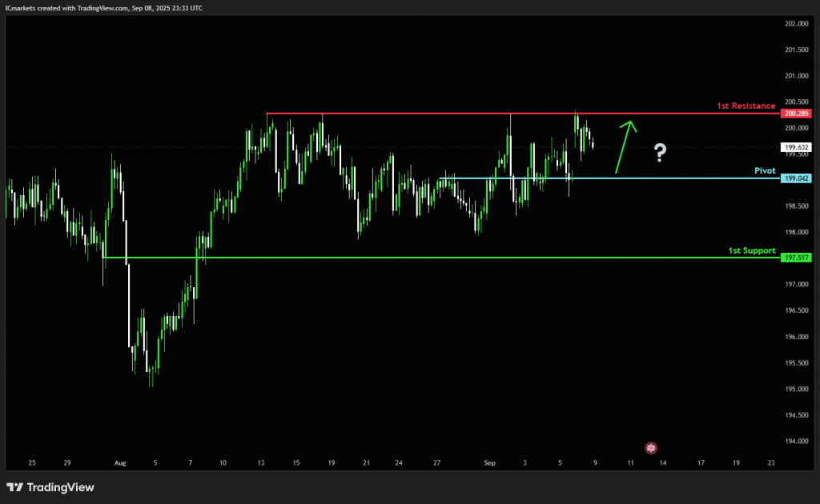Click the "TradingView" wordmark text
The height and width of the screenshot is (504, 820).
(61, 487)
